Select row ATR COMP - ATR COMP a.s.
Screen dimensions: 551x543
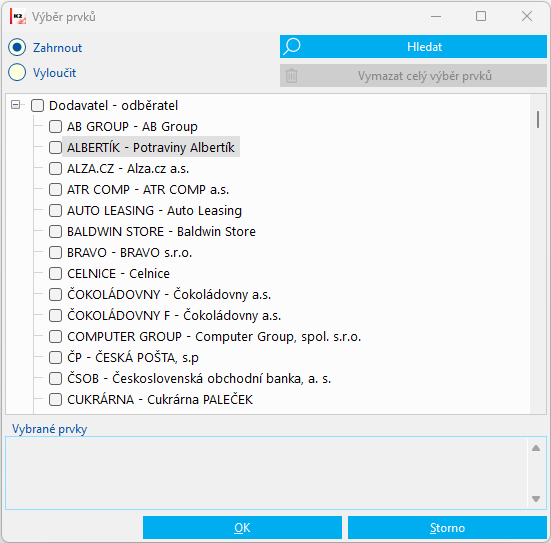(148, 190)
